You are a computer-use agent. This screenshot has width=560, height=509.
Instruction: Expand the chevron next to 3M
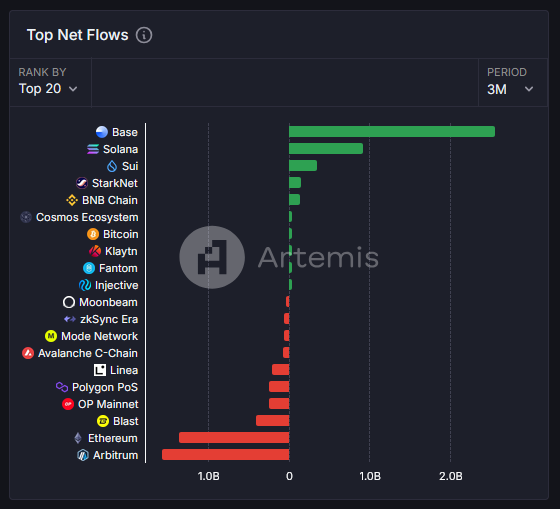[529, 89]
